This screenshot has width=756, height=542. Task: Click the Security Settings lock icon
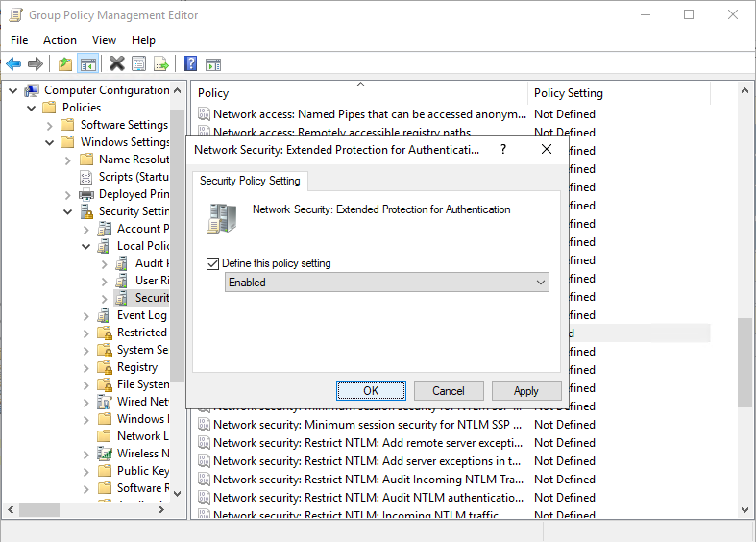(x=86, y=211)
